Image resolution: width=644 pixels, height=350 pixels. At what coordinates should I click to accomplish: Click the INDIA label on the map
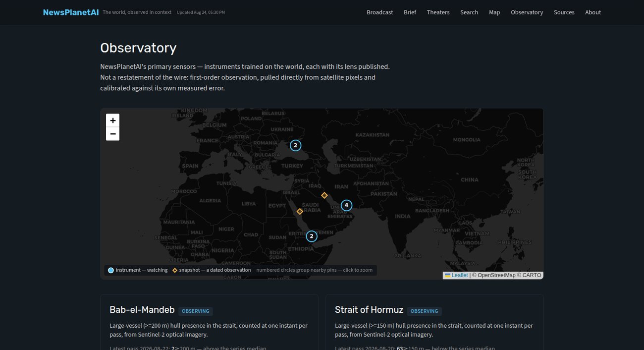click(x=403, y=216)
